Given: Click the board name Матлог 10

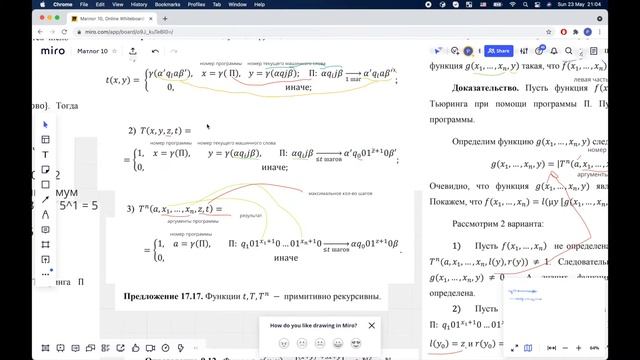Looking at the screenshot, I should click(92, 51).
